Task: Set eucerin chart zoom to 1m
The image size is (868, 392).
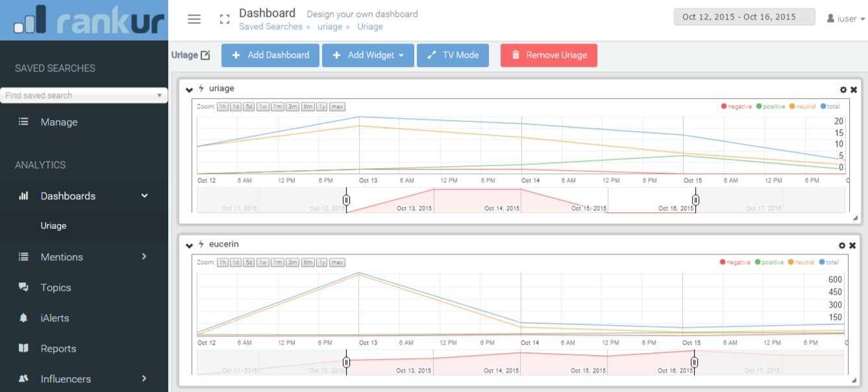Action: click(x=278, y=262)
